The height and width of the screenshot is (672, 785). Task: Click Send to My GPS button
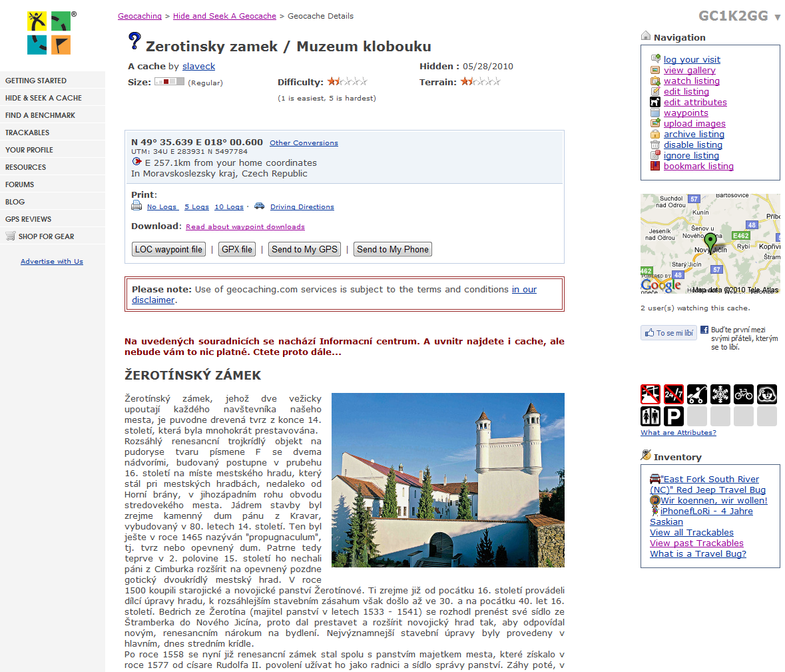coord(304,249)
